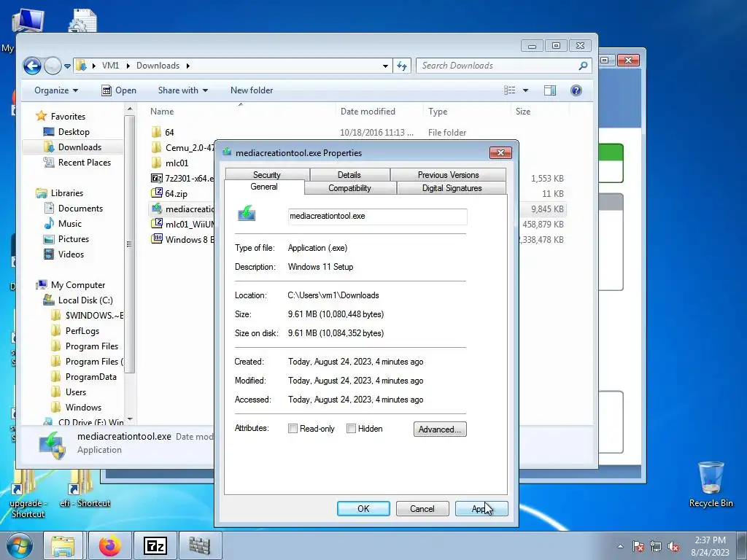
Task: Launch Firefox from the taskbar
Action: click(x=109, y=545)
